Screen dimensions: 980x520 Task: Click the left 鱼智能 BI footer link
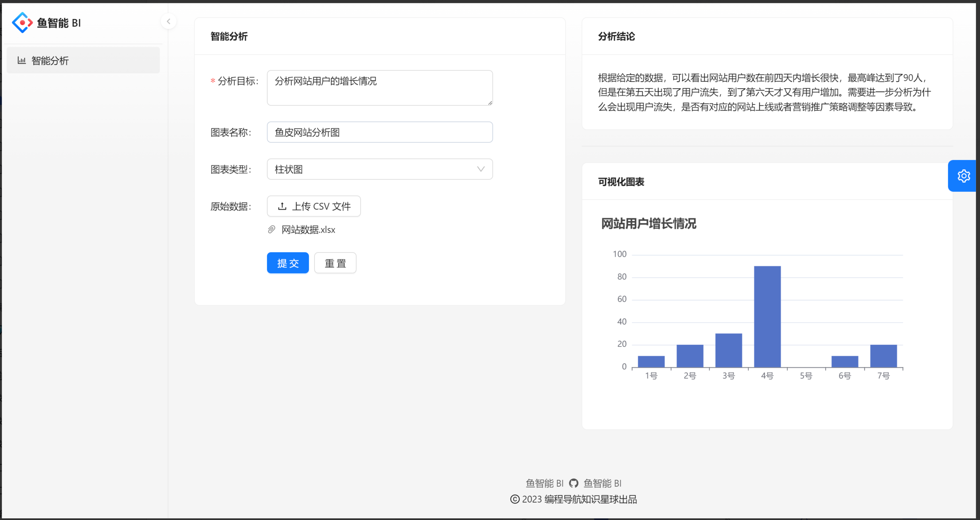[544, 483]
